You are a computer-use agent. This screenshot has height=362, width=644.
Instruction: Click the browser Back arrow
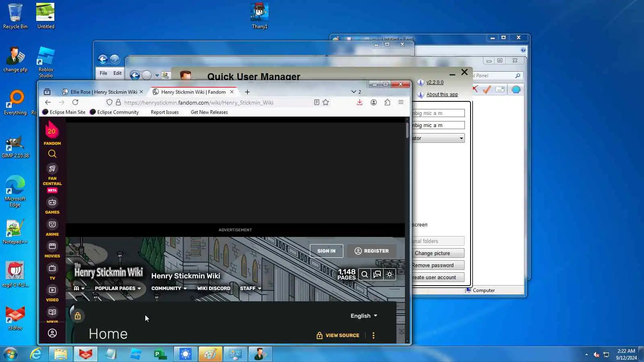pyautogui.click(x=48, y=103)
